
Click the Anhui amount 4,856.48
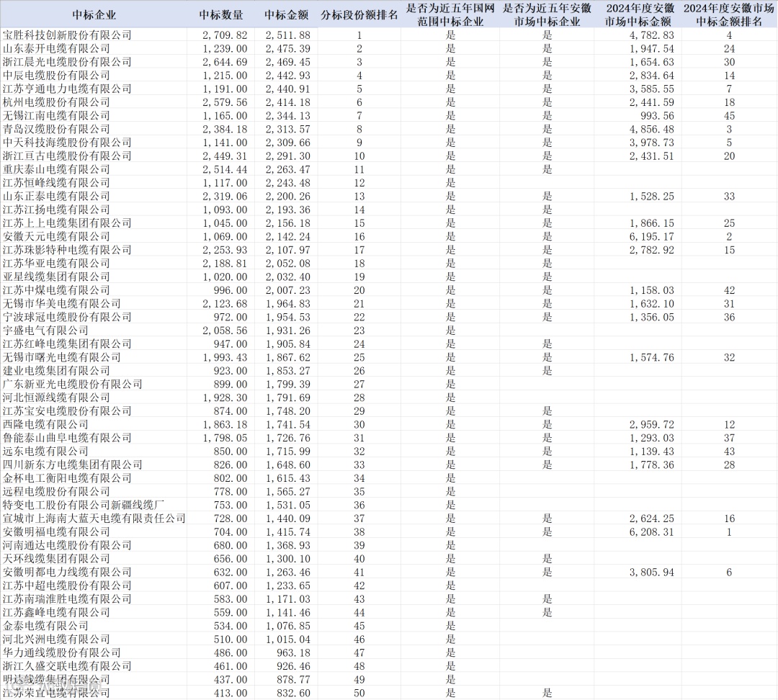[652, 130]
